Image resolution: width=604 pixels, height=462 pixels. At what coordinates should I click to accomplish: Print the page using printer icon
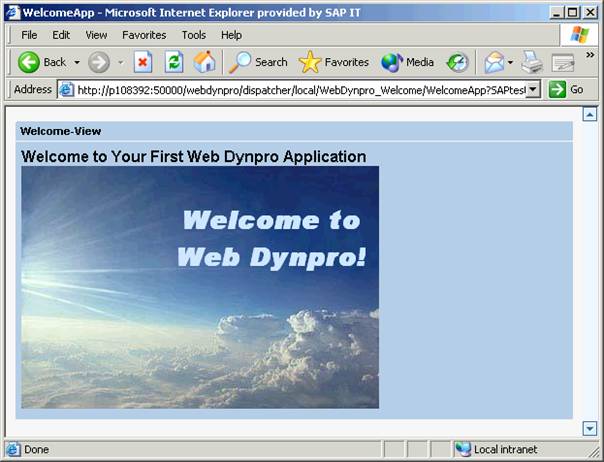point(531,62)
